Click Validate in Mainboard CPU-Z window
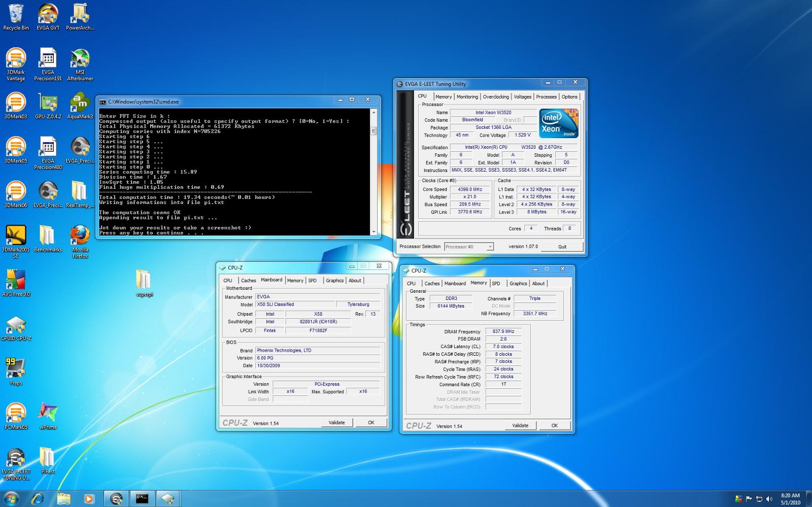812x507 pixels. click(336, 422)
